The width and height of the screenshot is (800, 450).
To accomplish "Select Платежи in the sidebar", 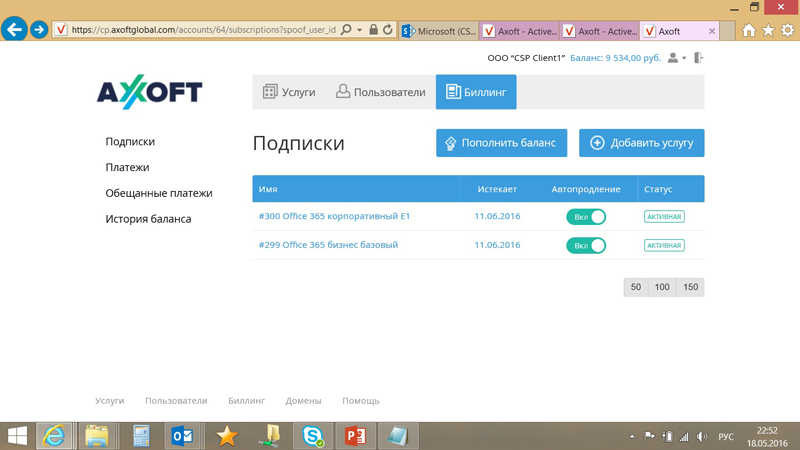I will [x=127, y=167].
